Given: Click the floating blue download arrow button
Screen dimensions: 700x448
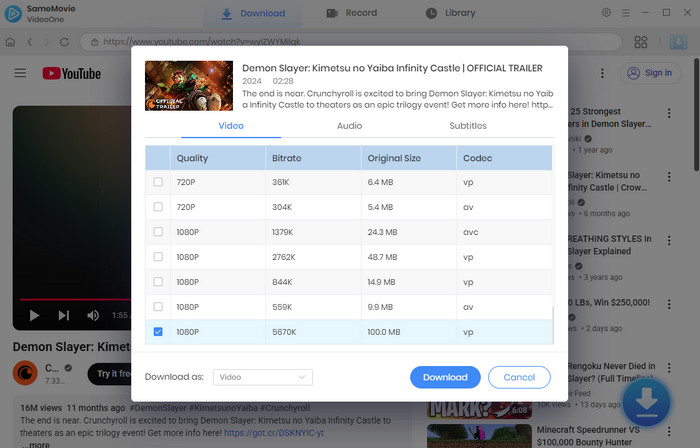Looking at the screenshot, I should 647,403.
